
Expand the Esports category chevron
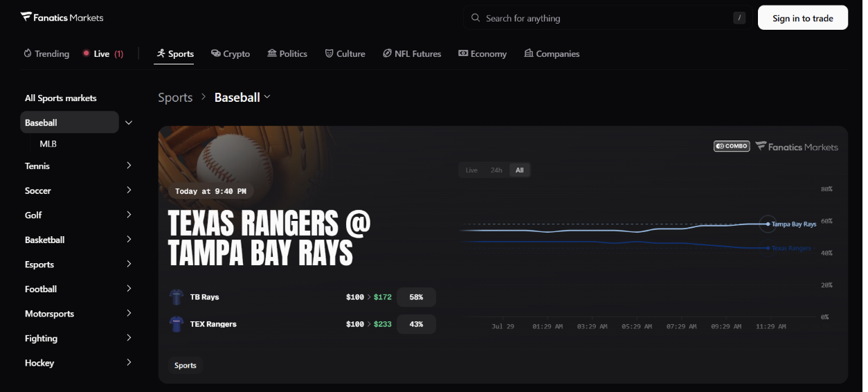coord(129,264)
